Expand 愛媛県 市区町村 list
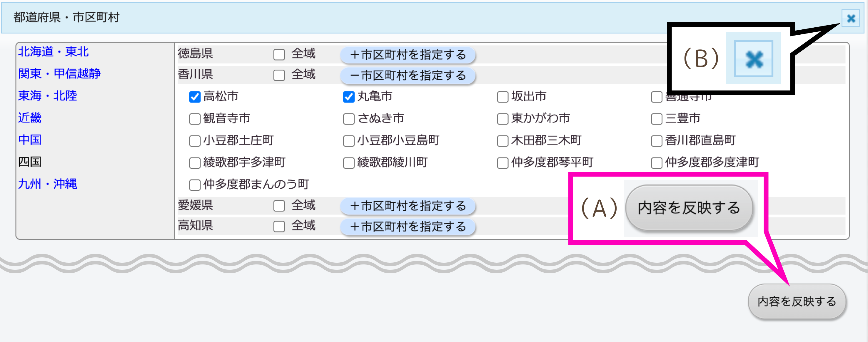868x342 pixels. tap(408, 206)
